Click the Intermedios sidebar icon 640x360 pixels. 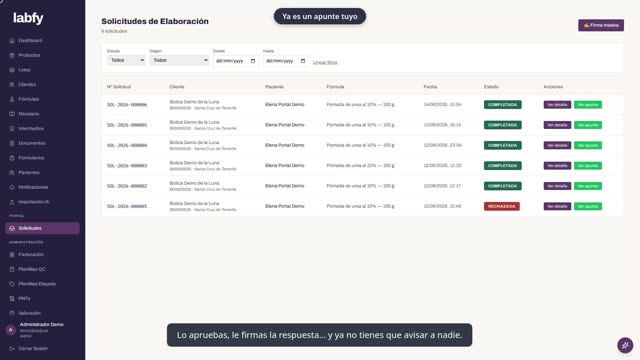tap(12, 129)
